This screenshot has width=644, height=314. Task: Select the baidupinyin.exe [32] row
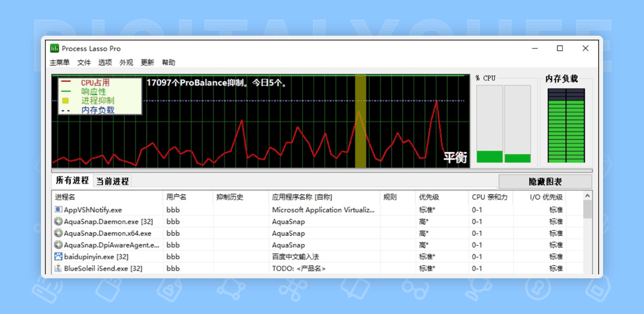[317, 256]
